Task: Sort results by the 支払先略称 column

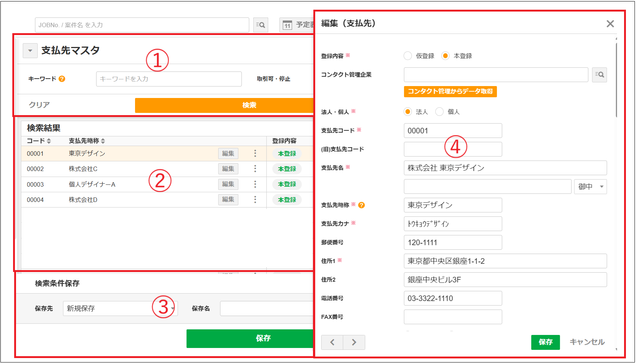Action: tap(103, 141)
